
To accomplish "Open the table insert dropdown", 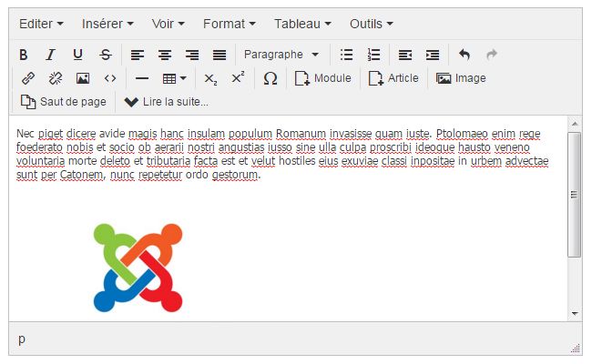I will point(175,78).
